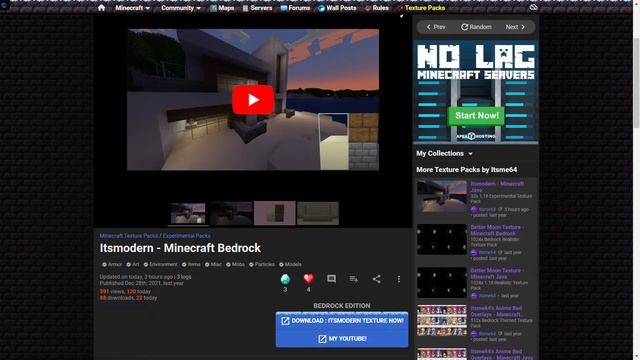The height and width of the screenshot is (360, 640).
Task: Select the second gallery thumbnail
Action: pos(231,213)
